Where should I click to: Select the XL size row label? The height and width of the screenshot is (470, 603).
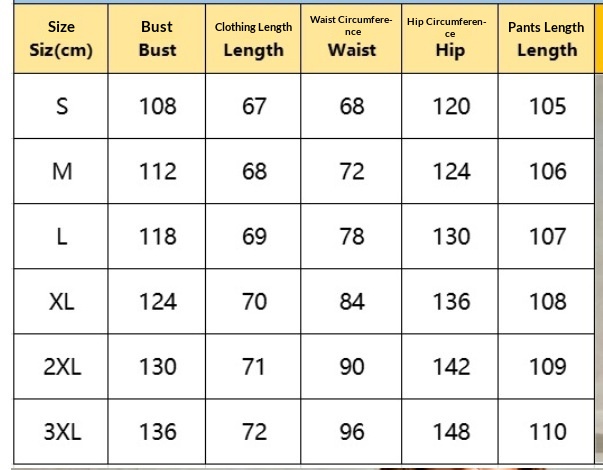(62, 301)
